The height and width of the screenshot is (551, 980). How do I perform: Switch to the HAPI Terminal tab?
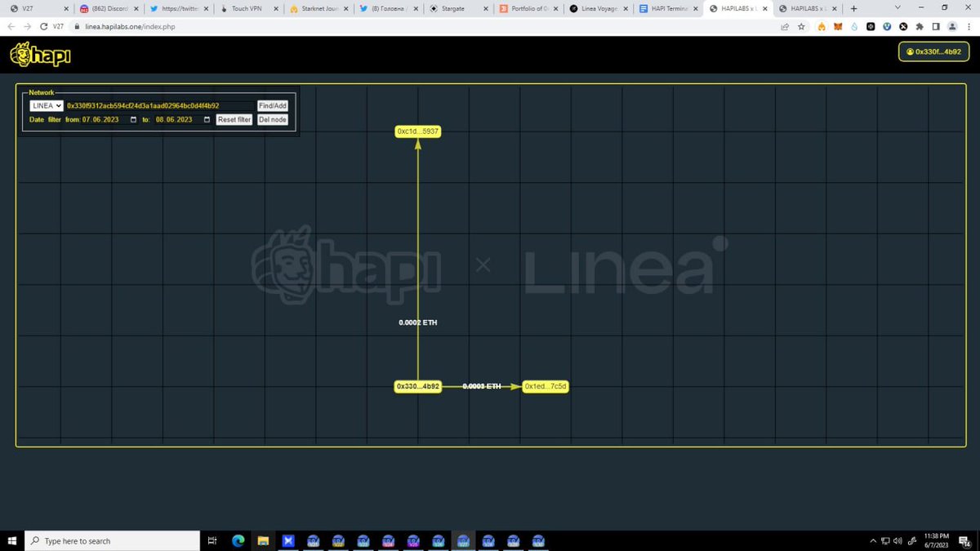click(x=669, y=8)
